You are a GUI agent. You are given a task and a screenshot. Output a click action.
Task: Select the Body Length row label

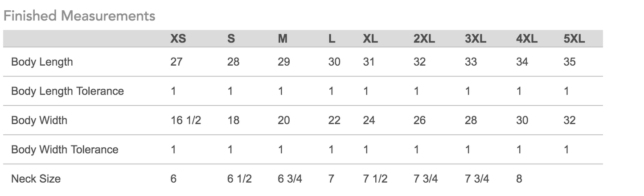42,62
